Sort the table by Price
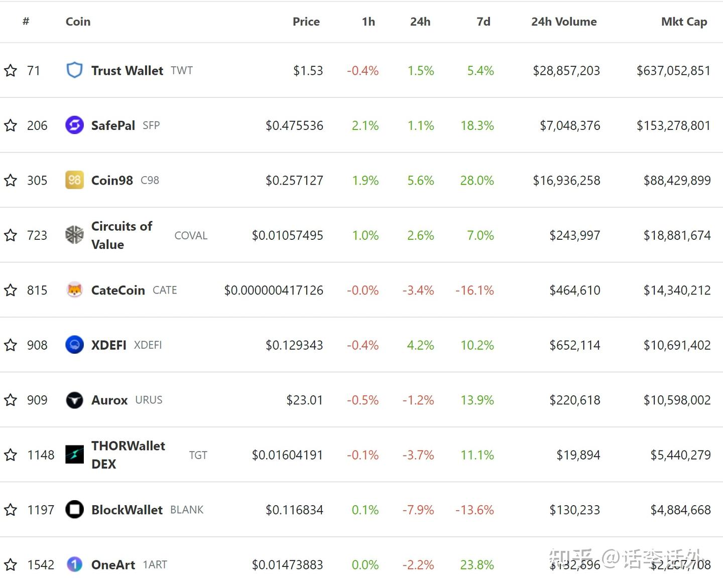 point(306,22)
